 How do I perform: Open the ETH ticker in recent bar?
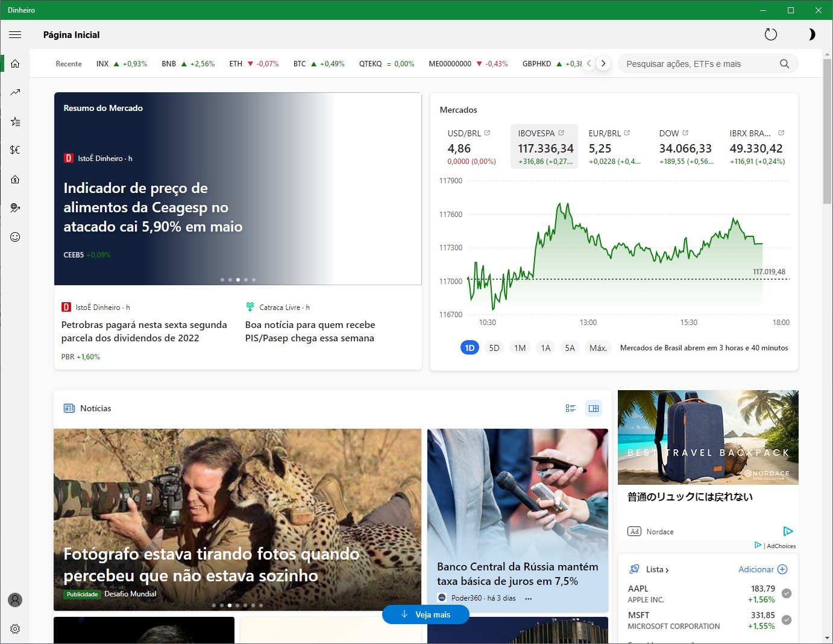click(x=254, y=63)
